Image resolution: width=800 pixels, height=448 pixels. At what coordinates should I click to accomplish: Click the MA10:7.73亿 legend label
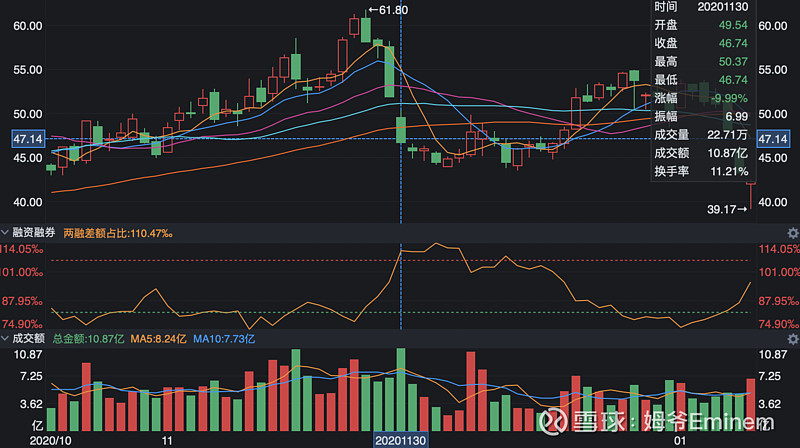tap(226, 340)
